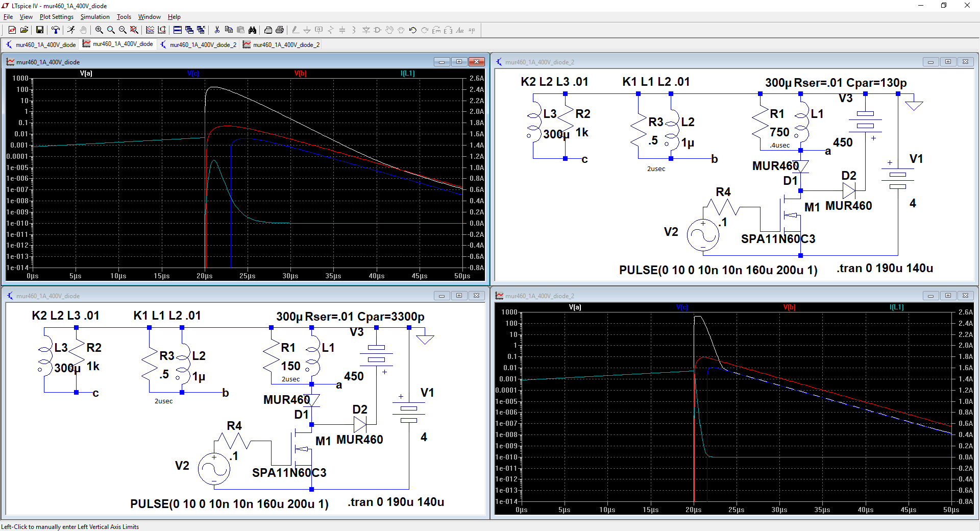Switch to mur460_1A_400V_diode waveform tab
980x531 pixels.
tap(118, 44)
